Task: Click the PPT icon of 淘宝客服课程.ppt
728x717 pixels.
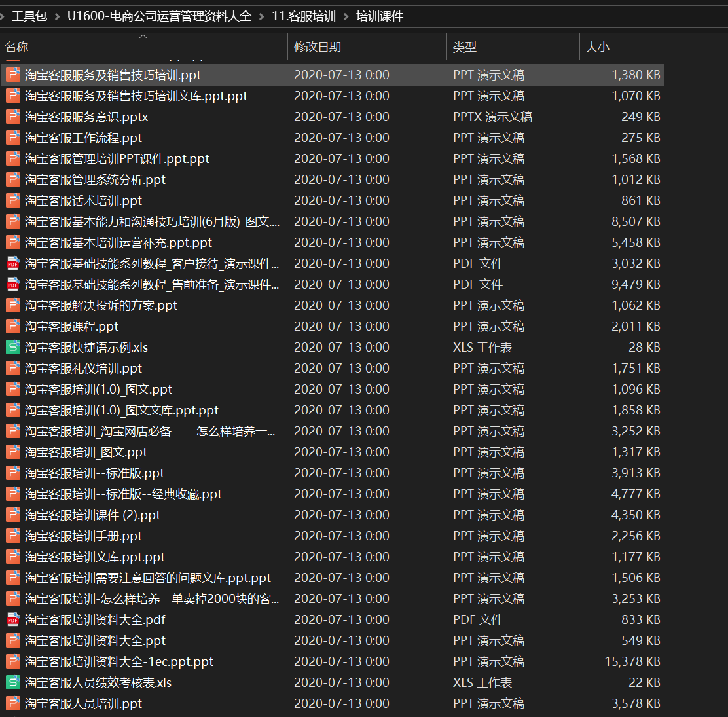Action: tap(13, 327)
